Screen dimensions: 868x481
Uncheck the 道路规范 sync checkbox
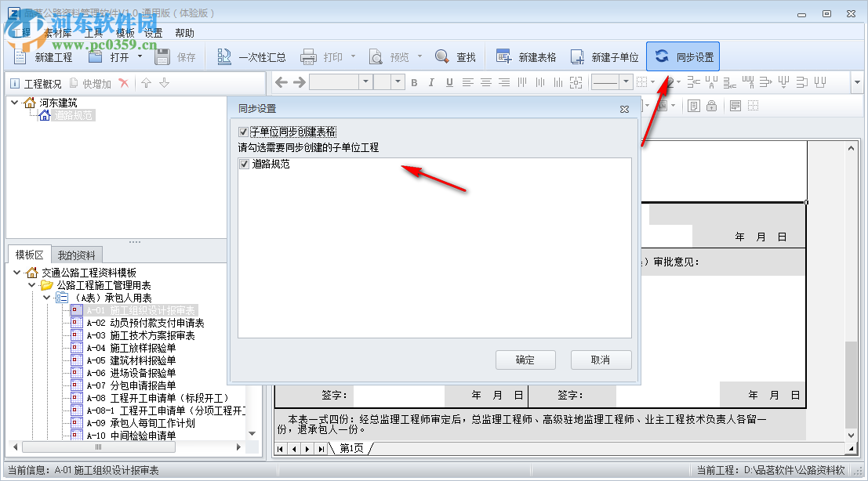pyautogui.click(x=244, y=164)
